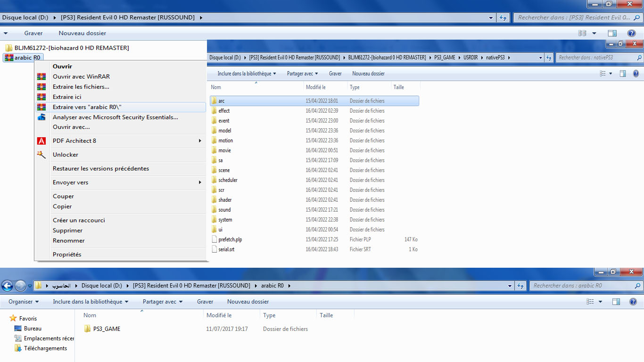This screenshot has height=362, width=644.
Task: Click the prefetch.plp file icon
Action: (x=214, y=239)
